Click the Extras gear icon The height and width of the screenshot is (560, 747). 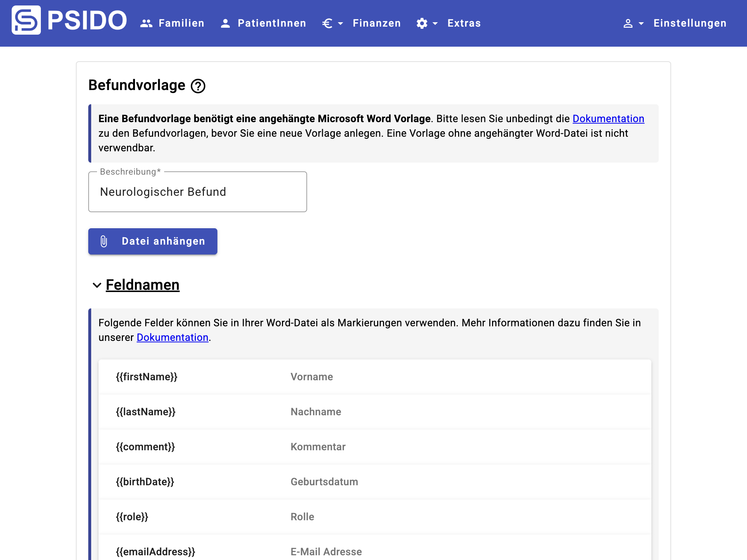[x=422, y=23]
